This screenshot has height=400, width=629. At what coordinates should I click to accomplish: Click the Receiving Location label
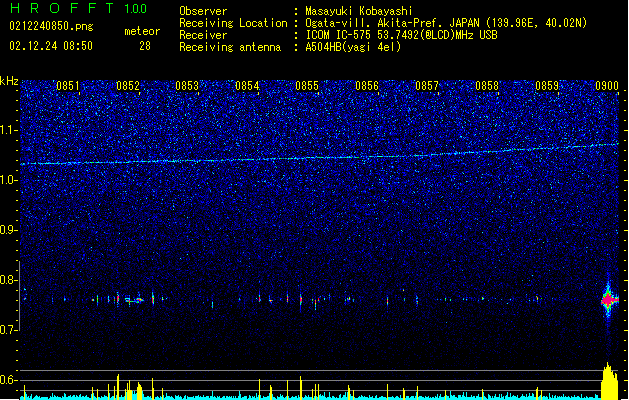pyautogui.click(x=233, y=23)
